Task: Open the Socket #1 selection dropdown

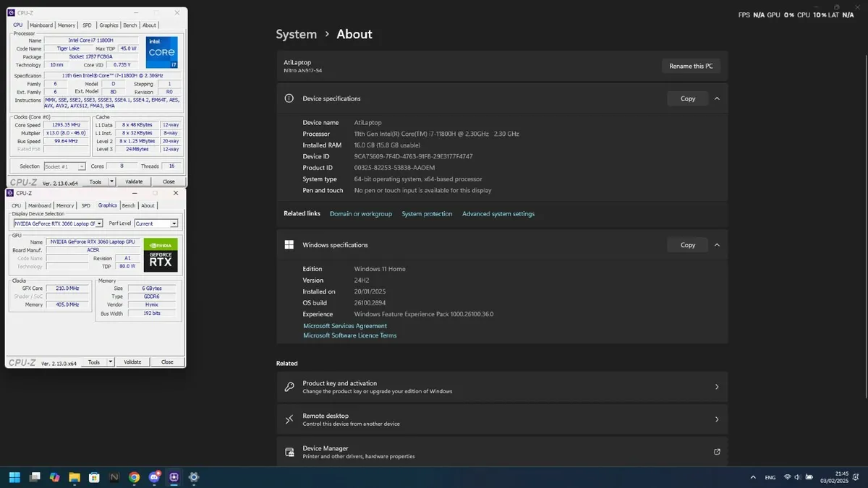Action: click(65, 166)
